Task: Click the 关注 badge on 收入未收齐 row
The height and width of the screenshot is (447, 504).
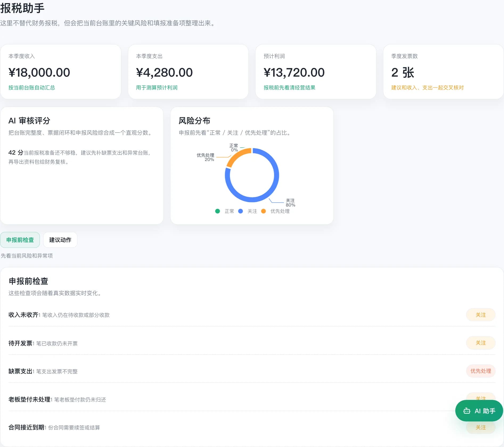Action: click(481, 315)
